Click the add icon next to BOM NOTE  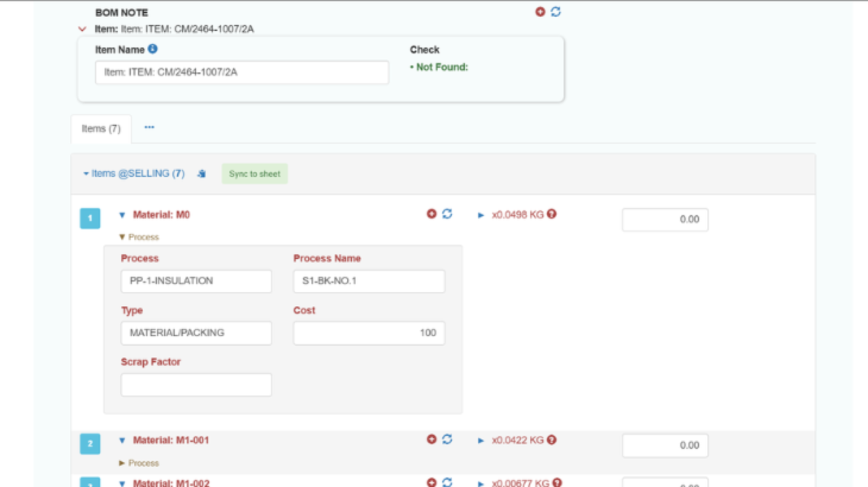click(540, 12)
